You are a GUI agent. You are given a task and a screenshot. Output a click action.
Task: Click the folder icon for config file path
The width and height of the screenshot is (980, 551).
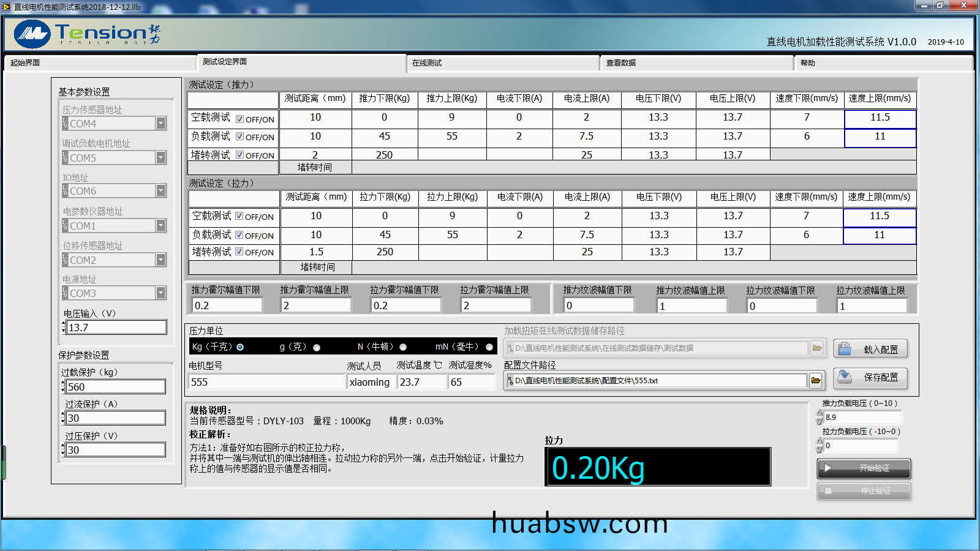point(816,381)
